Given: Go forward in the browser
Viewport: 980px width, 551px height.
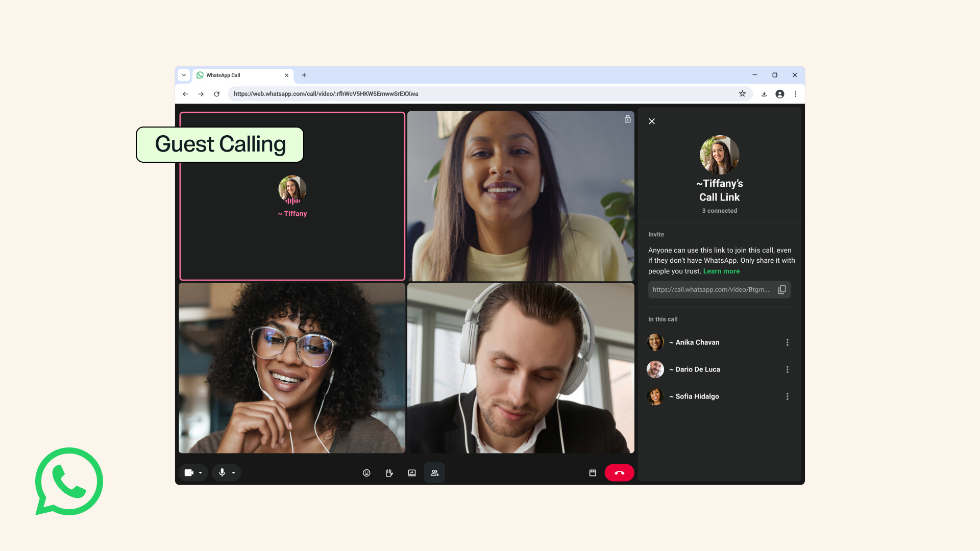Looking at the screenshot, I should (201, 94).
